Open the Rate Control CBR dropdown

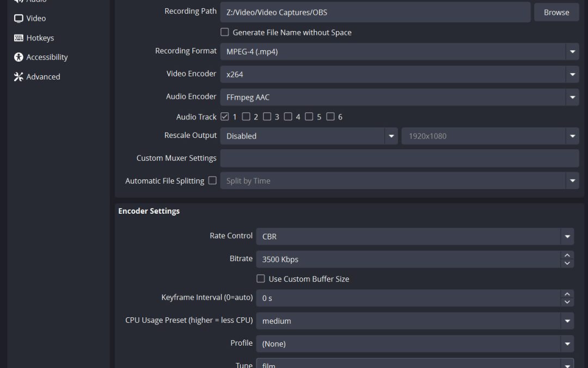(414, 237)
